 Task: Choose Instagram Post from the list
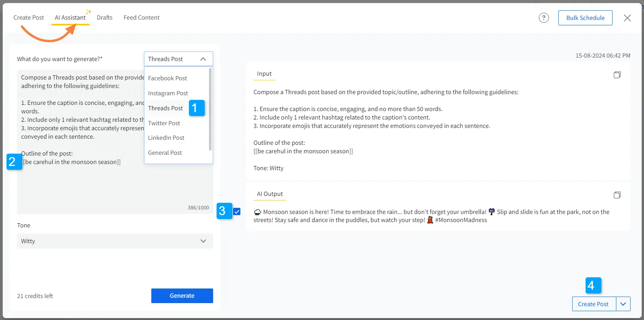point(168,93)
